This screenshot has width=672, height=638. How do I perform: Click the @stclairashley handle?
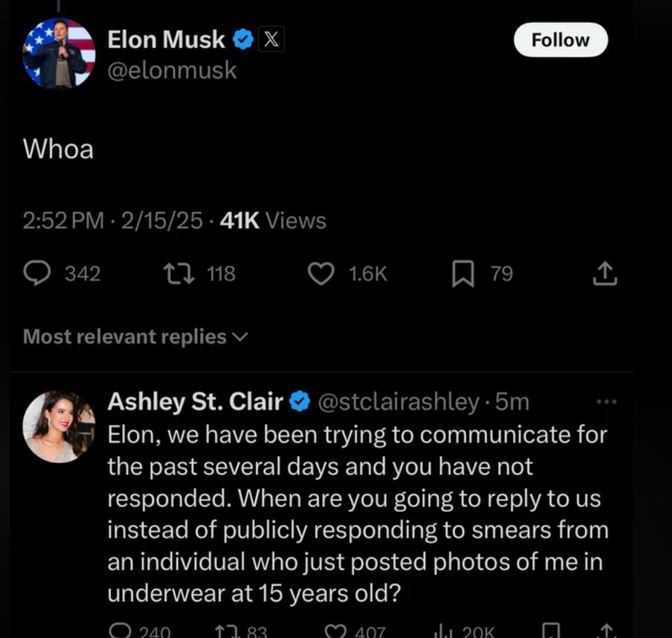399,402
